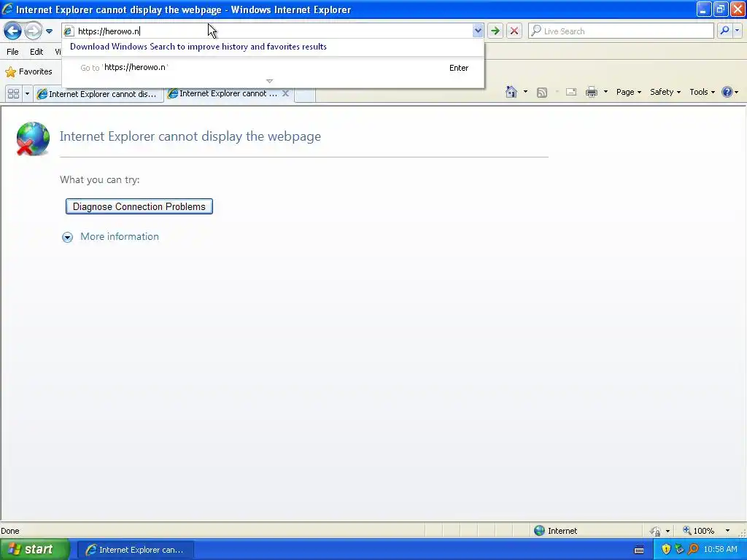Open the Print options dropdown arrow
Screen dimensions: 747x560
[605, 92]
